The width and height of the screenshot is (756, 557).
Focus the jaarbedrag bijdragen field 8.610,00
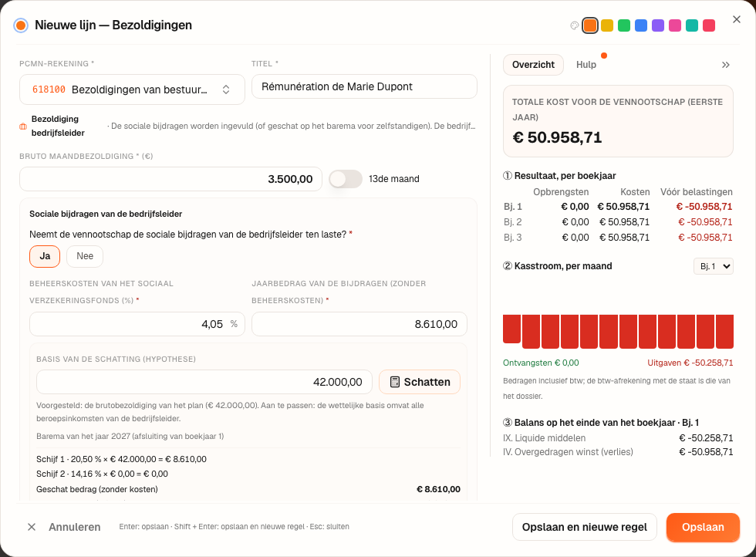[x=359, y=324]
